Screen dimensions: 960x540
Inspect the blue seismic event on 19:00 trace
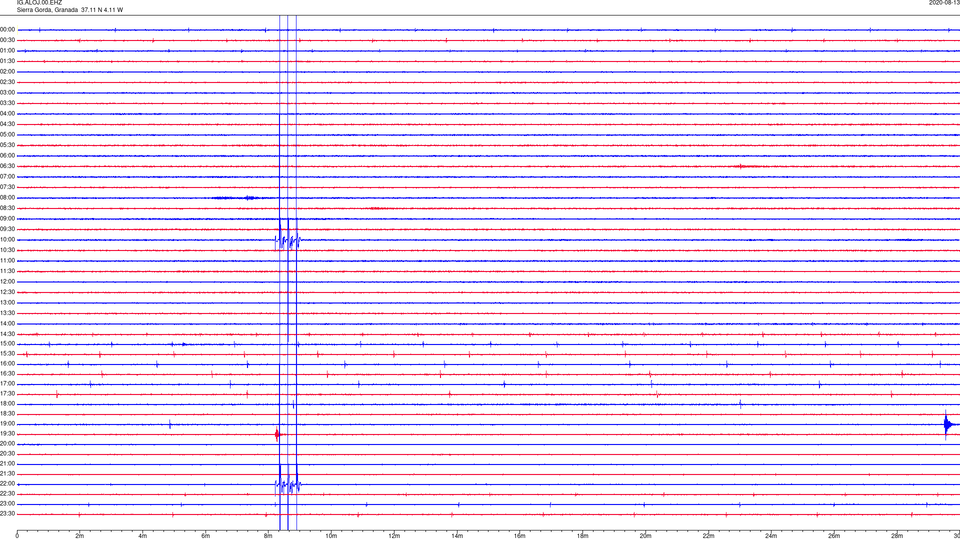click(x=948, y=424)
